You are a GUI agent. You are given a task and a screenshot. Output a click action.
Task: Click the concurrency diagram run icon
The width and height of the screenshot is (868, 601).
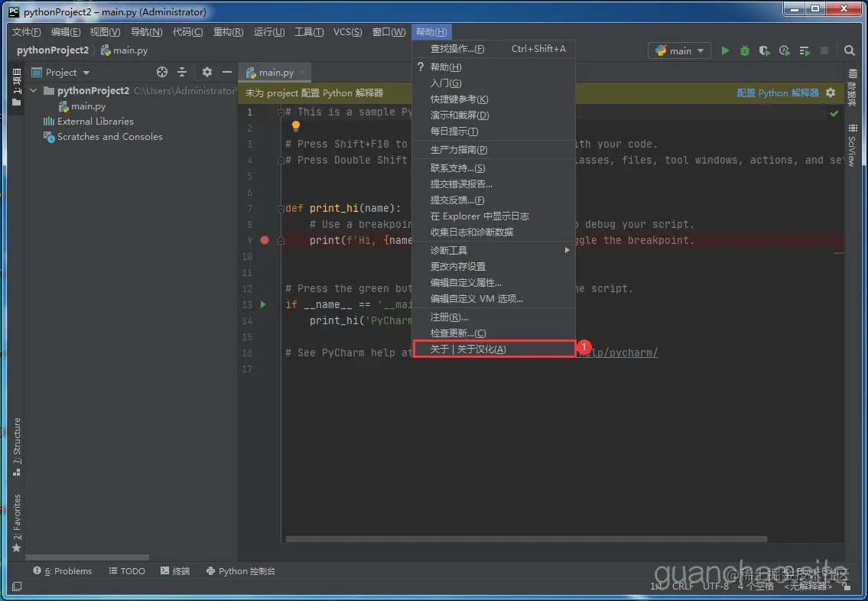click(805, 50)
